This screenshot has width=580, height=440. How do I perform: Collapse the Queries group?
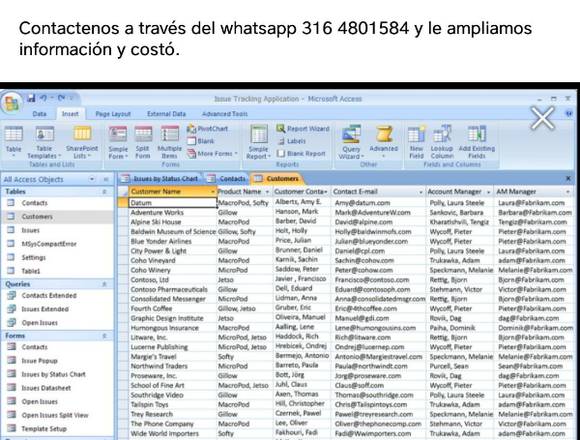click(104, 284)
